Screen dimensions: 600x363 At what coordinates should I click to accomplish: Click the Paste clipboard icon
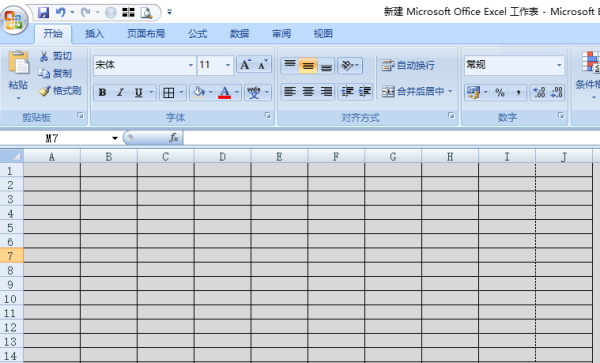click(19, 62)
